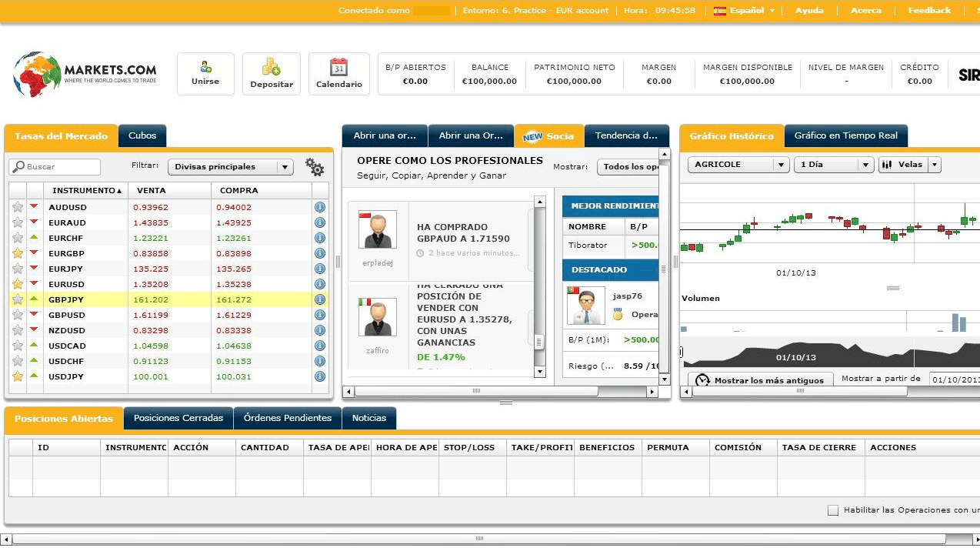
Task: Click the Unirse button icon
Action: pyautogui.click(x=205, y=67)
